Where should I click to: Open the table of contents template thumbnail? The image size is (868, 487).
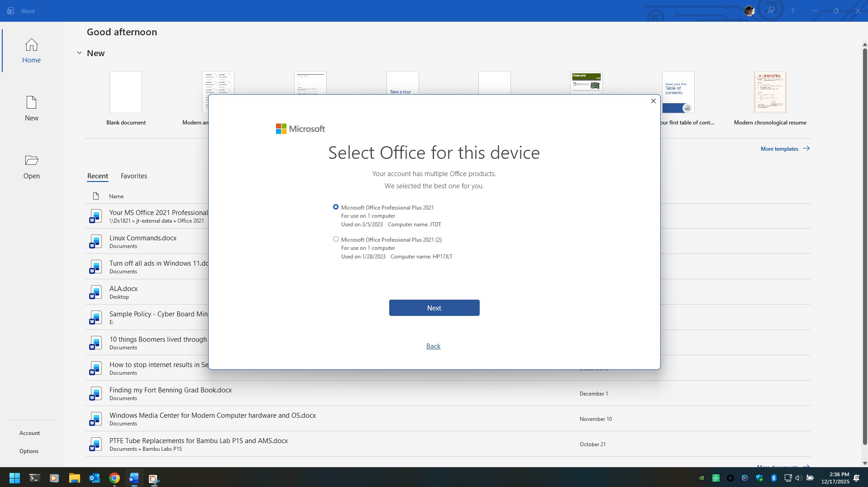coord(678,92)
